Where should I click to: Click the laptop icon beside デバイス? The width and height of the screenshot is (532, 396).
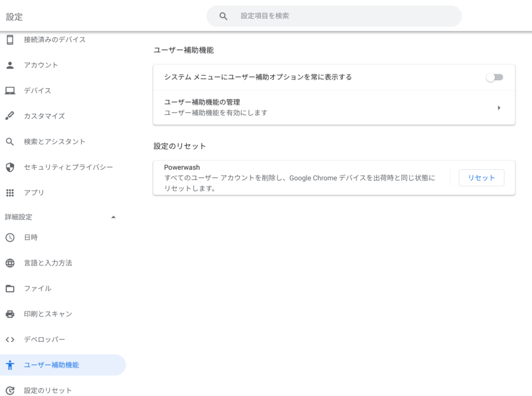pyautogui.click(x=10, y=90)
